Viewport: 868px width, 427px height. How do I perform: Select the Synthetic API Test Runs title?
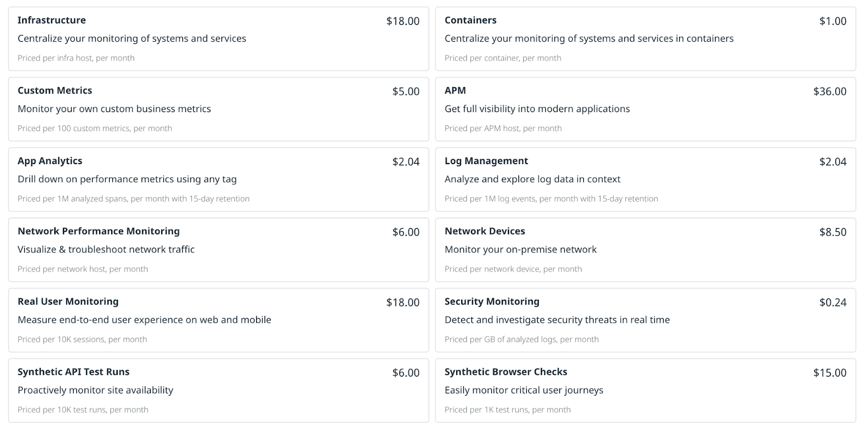tap(73, 372)
